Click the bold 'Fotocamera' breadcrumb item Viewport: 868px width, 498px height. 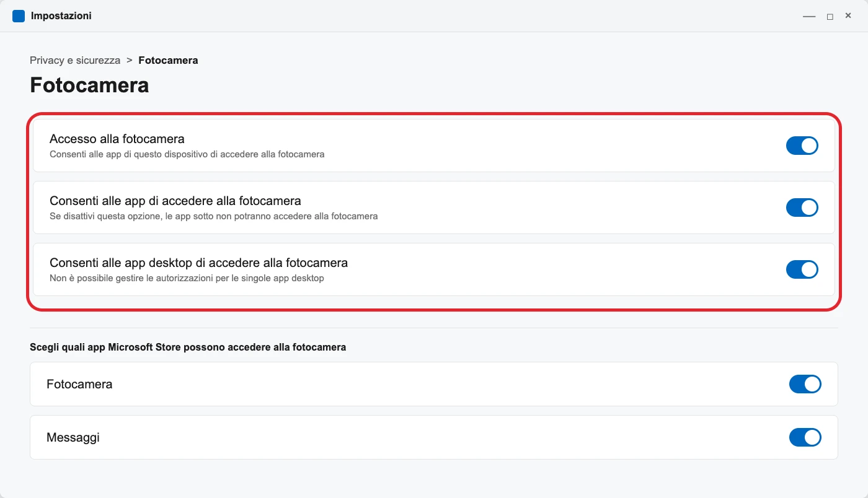168,60
